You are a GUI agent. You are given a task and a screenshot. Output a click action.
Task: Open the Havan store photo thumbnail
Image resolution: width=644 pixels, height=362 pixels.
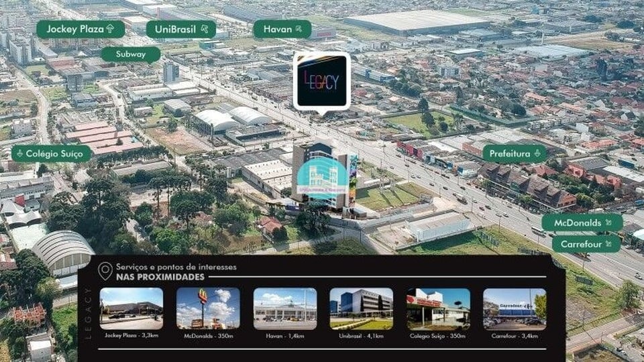pos(285,308)
